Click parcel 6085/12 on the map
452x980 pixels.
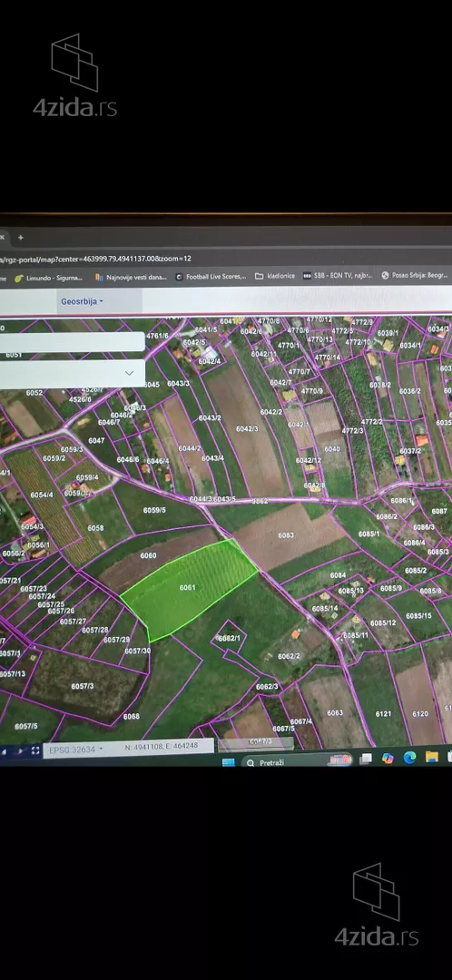(x=383, y=623)
